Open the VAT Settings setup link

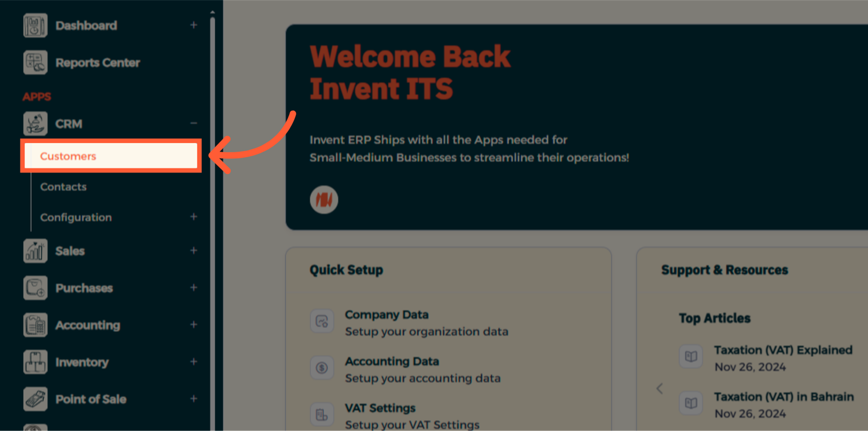tap(380, 408)
